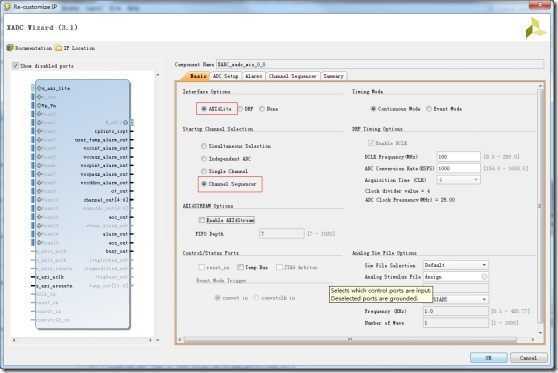Switch to the Basic tab
This screenshot has height=373, width=558.
(x=197, y=76)
